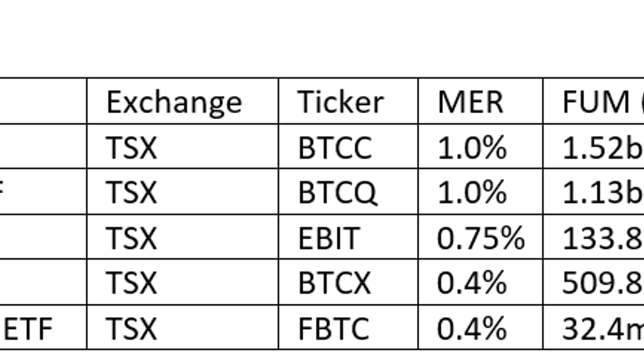Select the BTCC ticker cell
Image resolution: width=644 pixels, height=362 pixels.
pyautogui.click(x=348, y=146)
